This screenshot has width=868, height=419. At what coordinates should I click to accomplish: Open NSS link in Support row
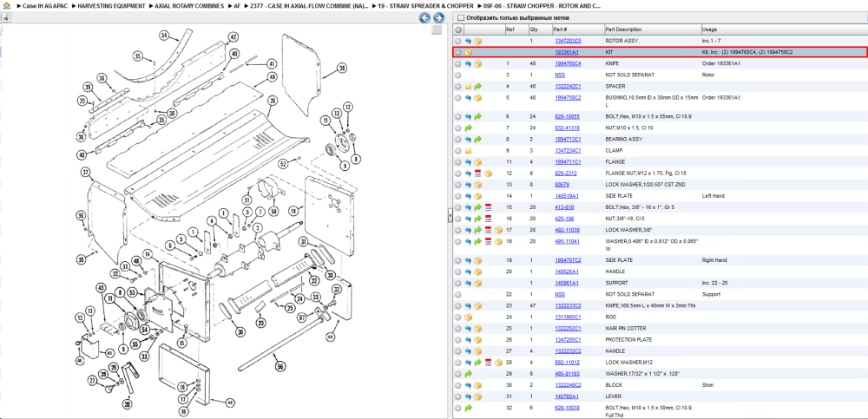[x=560, y=294]
